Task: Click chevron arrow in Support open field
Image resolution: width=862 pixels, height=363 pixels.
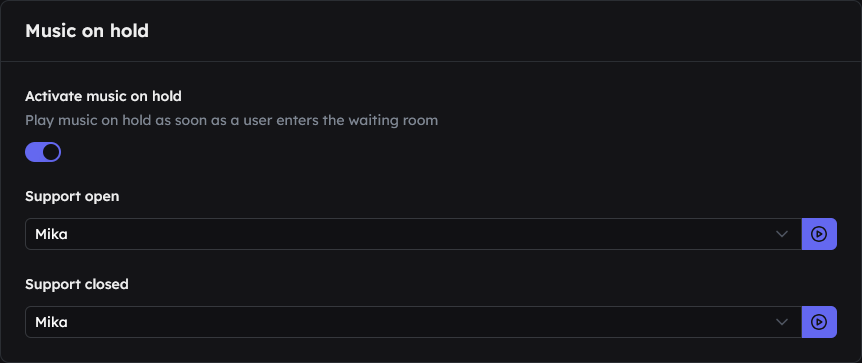Action: [782, 234]
